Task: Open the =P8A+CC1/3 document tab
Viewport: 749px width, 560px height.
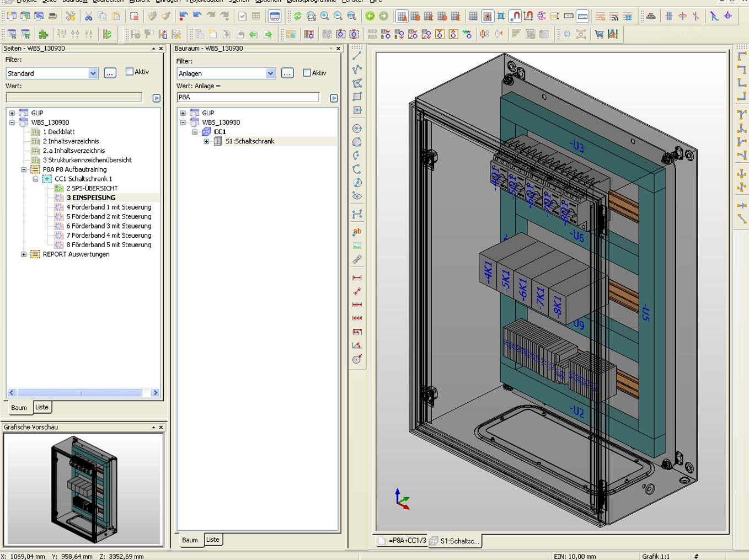Action: click(x=402, y=541)
